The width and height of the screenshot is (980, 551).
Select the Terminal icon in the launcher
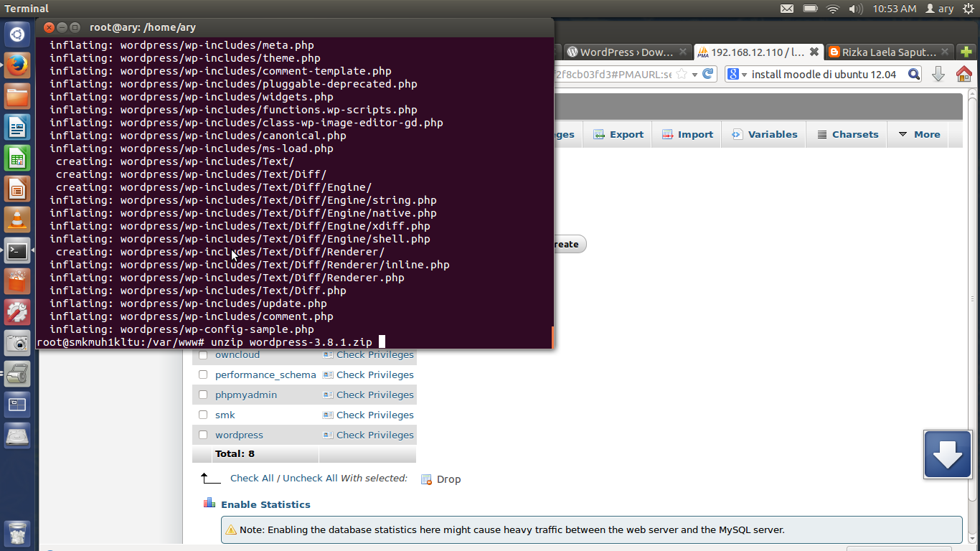(x=17, y=251)
